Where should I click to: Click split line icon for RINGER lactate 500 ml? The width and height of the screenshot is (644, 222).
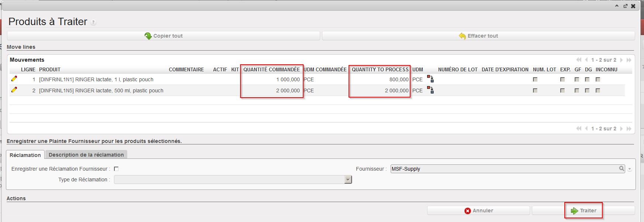[430, 90]
